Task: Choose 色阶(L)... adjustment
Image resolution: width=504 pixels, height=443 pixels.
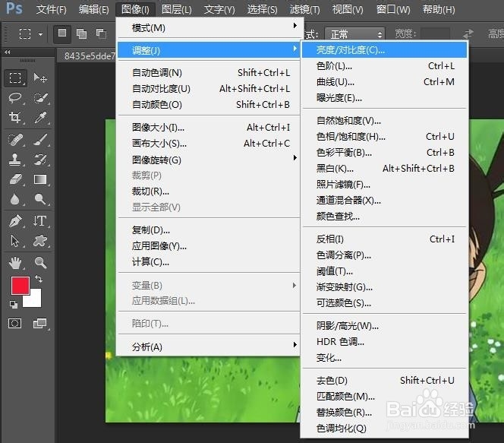Action: (x=384, y=66)
